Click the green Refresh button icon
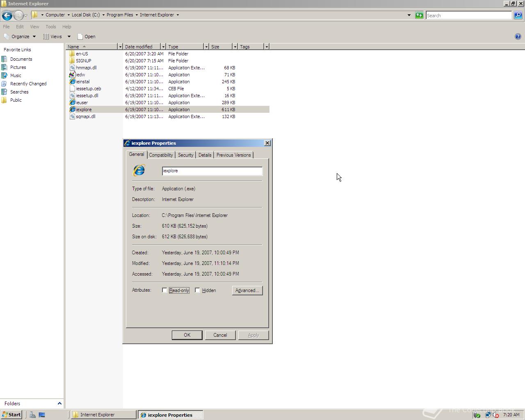 (419, 15)
